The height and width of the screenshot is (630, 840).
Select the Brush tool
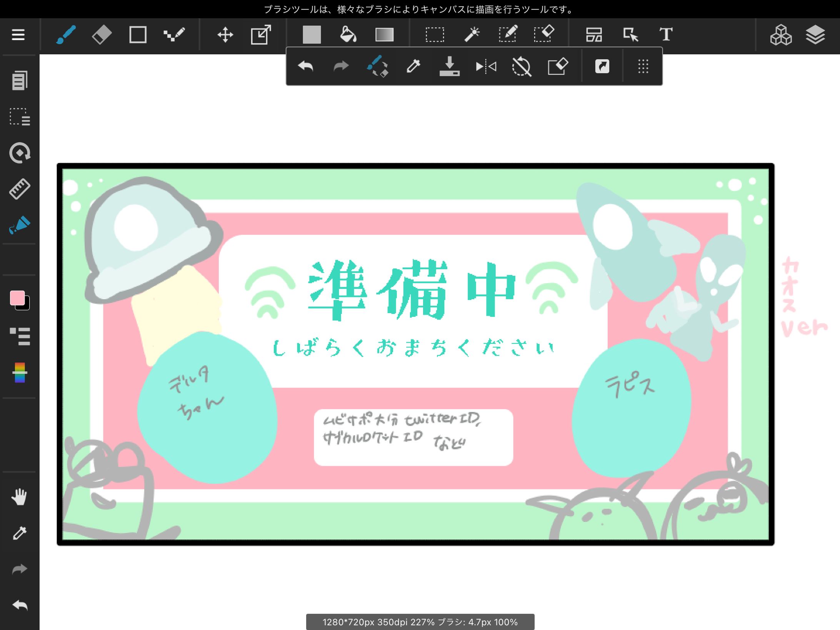(66, 35)
